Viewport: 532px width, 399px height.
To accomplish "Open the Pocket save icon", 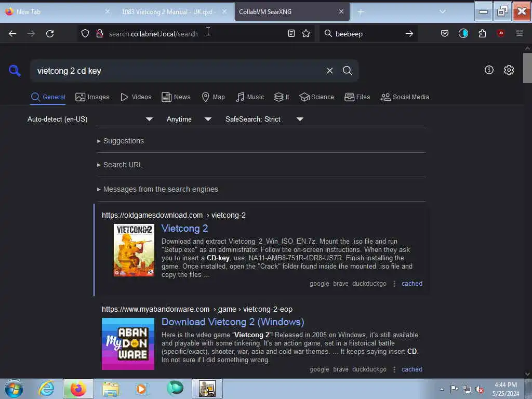I will point(445,33).
